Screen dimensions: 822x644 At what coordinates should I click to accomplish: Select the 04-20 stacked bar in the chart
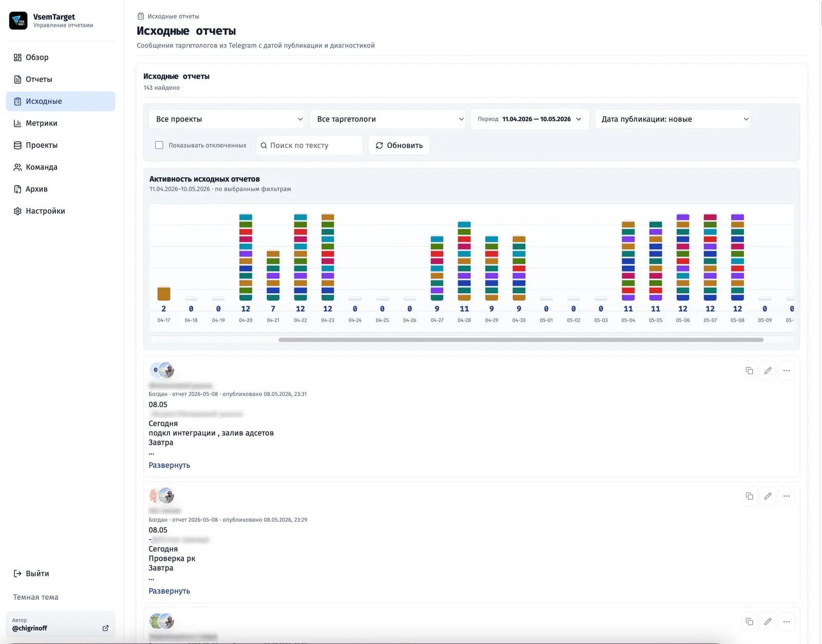pos(246,257)
